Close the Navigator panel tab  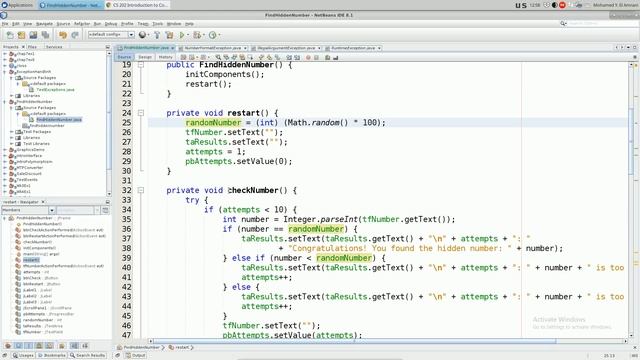pos(43,202)
